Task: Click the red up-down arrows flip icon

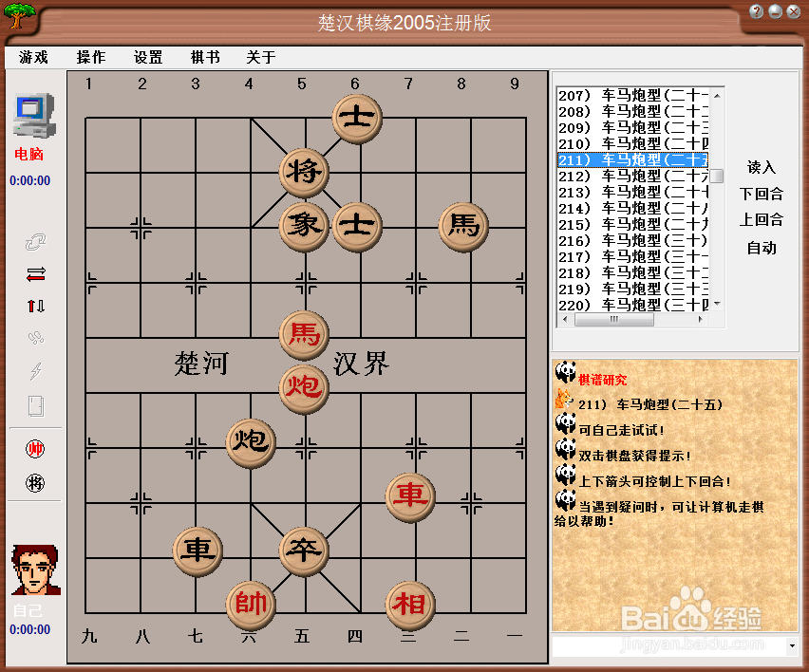Action: (x=35, y=306)
